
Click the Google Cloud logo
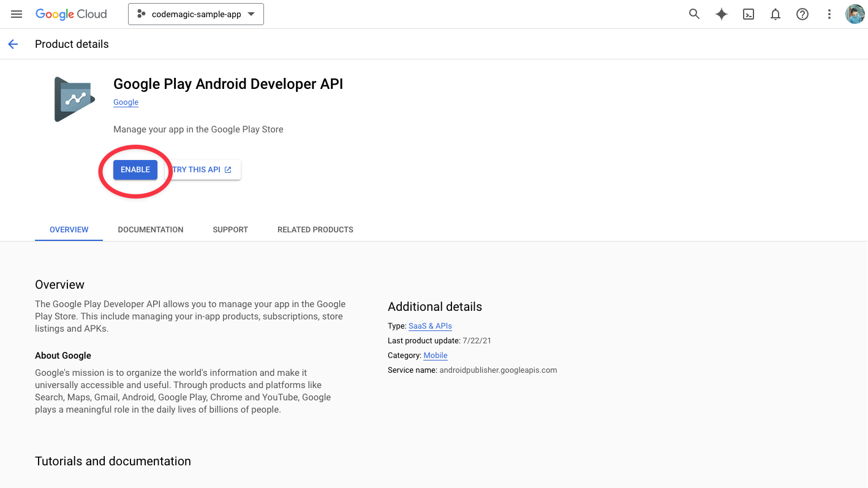71,14
